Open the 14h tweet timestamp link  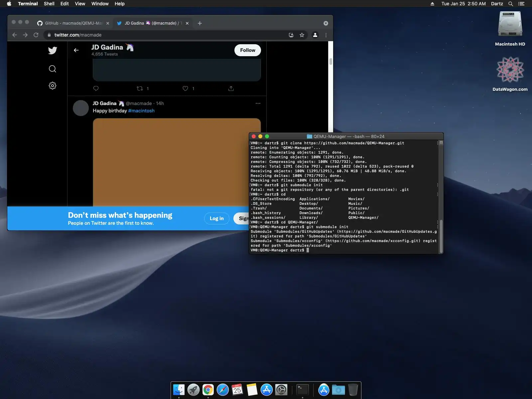click(160, 103)
